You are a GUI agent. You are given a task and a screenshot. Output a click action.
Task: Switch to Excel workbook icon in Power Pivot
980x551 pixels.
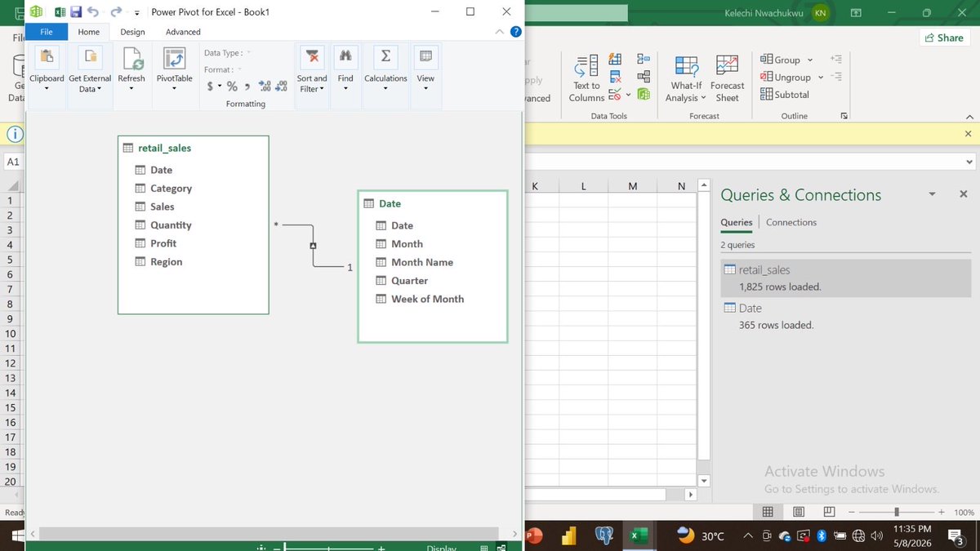click(x=60, y=12)
